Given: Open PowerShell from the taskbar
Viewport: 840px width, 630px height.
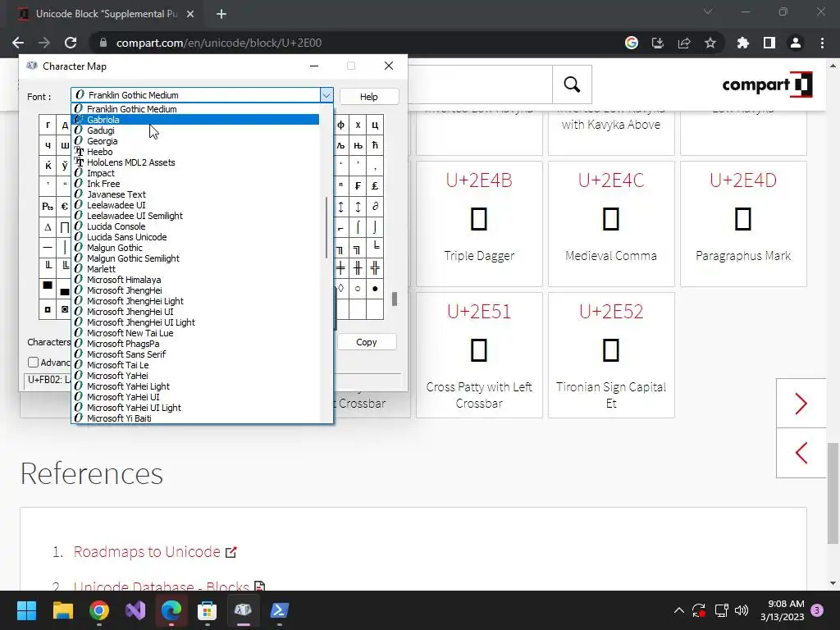Looking at the screenshot, I should 279,610.
